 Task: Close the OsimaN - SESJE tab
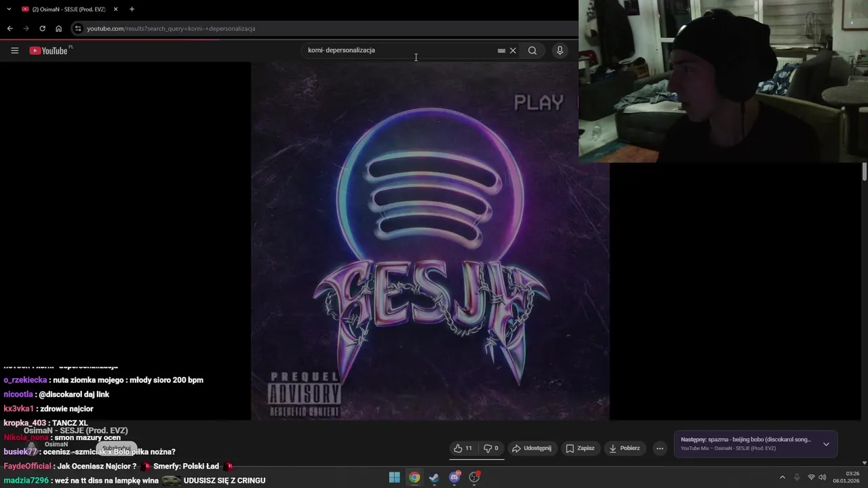[115, 9]
